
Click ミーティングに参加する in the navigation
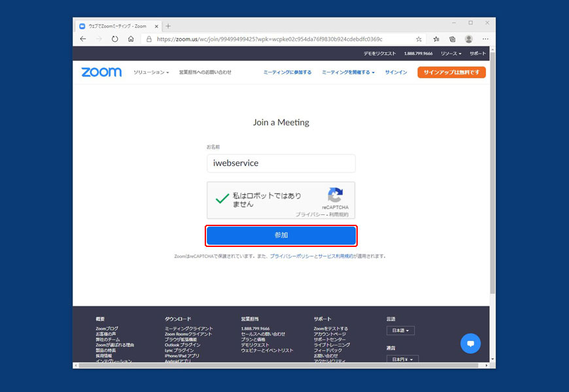point(287,72)
